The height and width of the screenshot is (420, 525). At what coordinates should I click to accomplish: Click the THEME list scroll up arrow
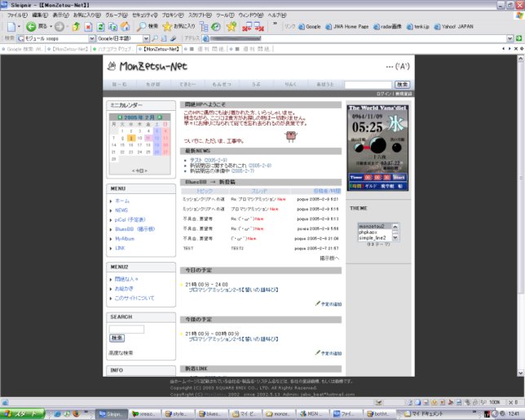click(x=395, y=227)
